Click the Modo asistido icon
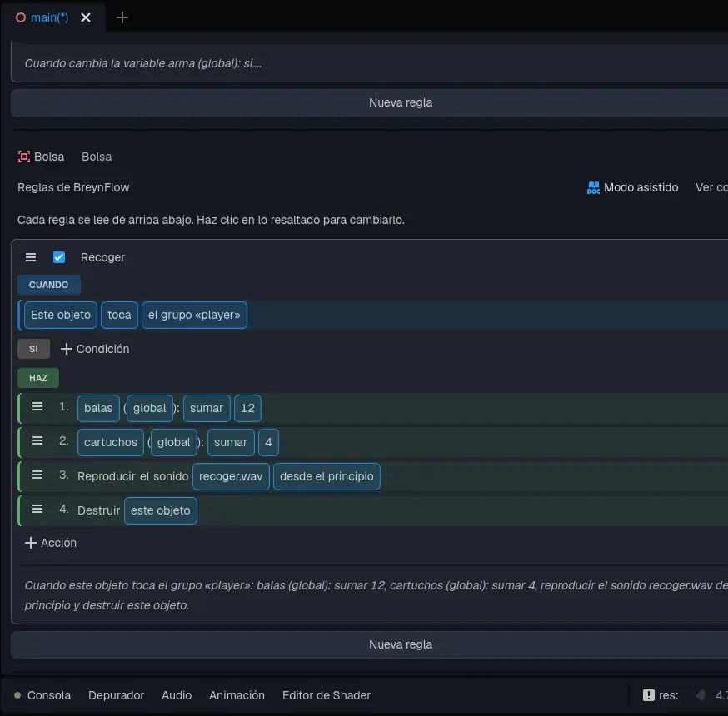Viewport: 728px width, 716px height. 593,187
